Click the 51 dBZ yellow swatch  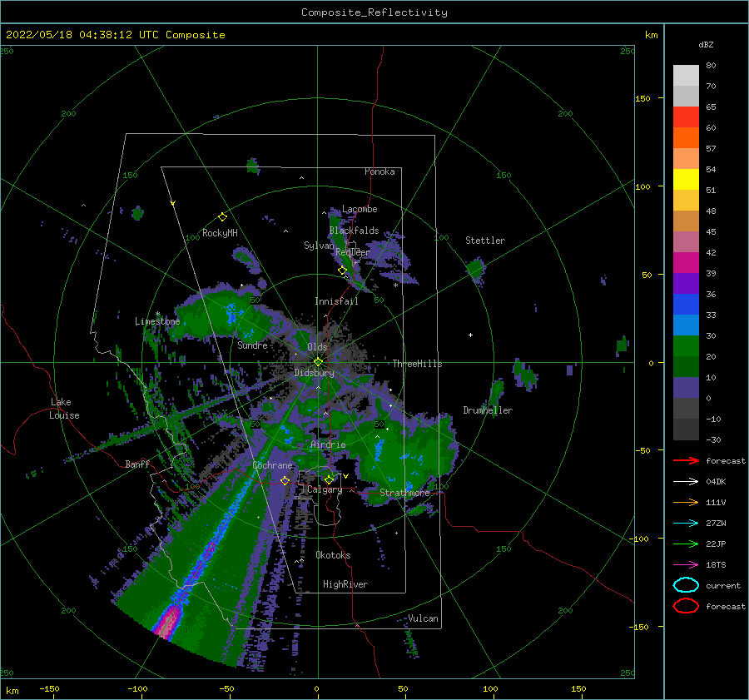(x=686, y=179)
